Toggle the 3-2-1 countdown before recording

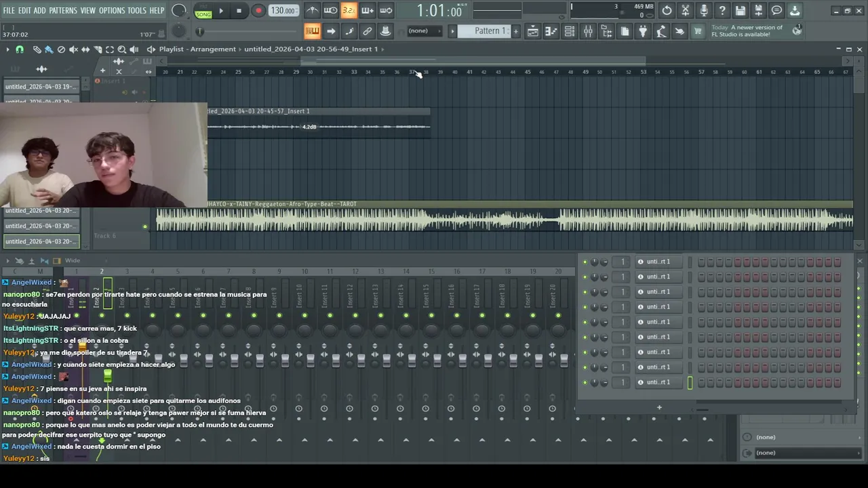[x=349, y=10]
